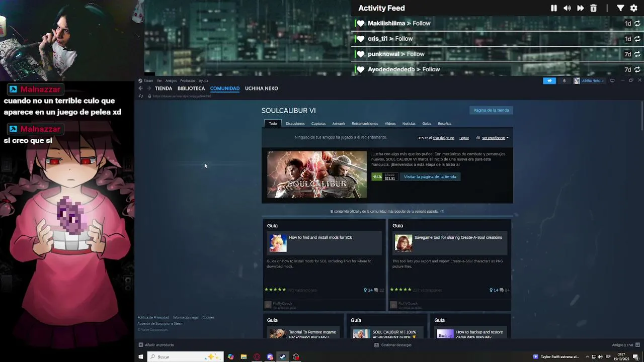This screenshot has height=362, width=644.
Task: Clear feed with the trash icon
Action: coord(594,8)
